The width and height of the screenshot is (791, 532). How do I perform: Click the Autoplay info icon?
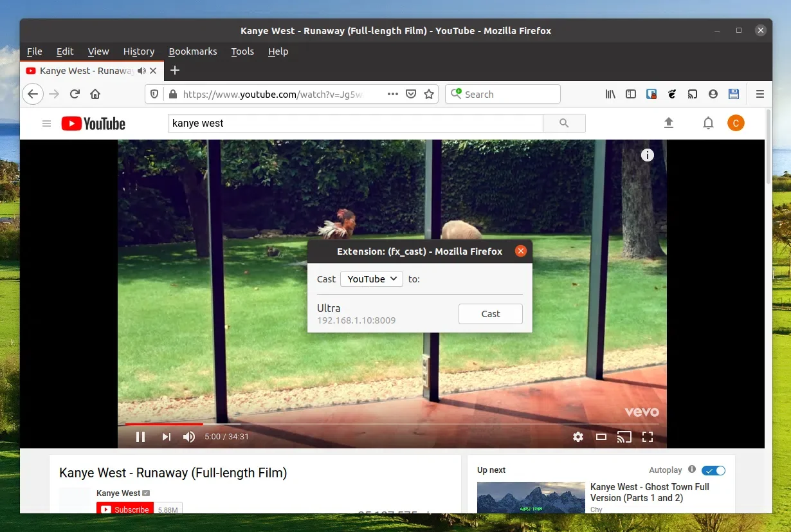(x=692, y=470)
